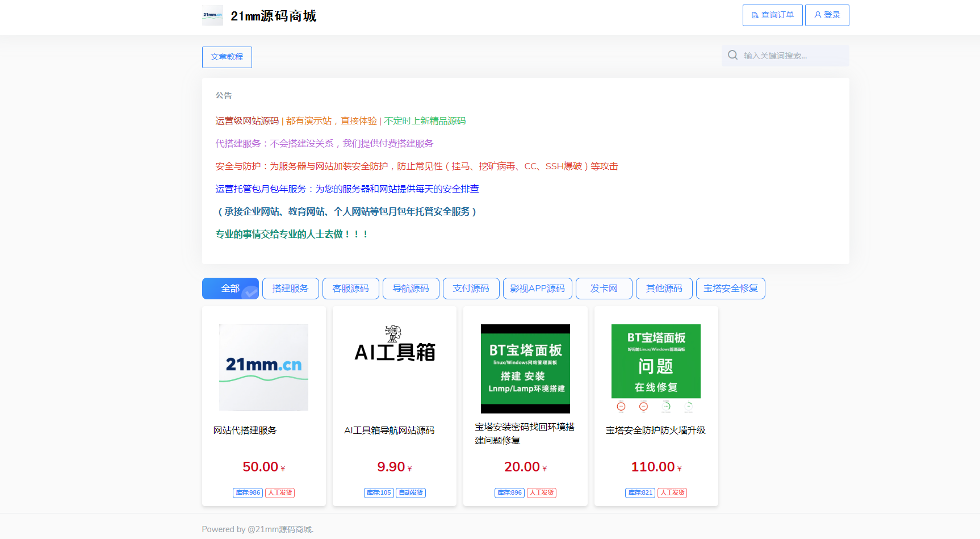Click the 21mm源码商城 site title

click(x=274, y=16)
